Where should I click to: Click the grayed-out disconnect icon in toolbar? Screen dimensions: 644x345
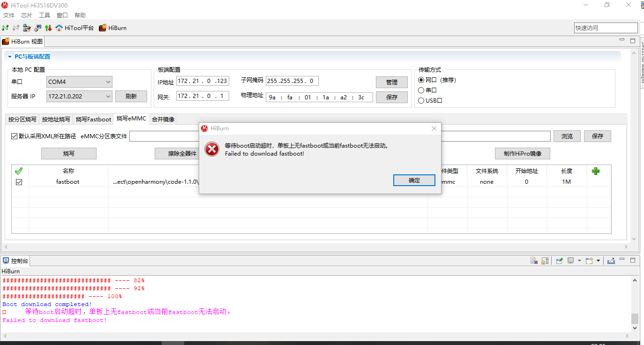pos(16,28)
